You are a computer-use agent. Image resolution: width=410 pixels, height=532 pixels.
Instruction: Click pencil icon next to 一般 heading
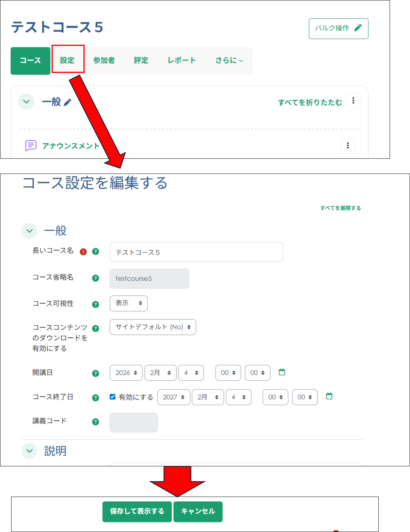pos(67,102)
